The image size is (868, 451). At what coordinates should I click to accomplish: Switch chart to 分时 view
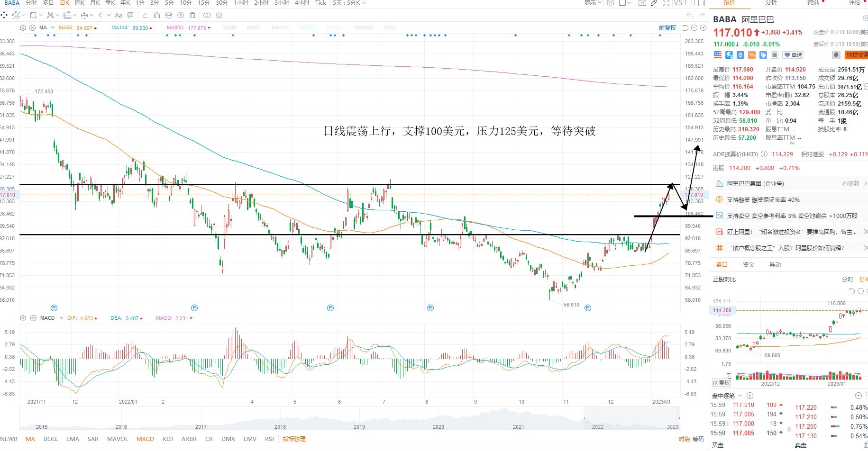point(31,3)
